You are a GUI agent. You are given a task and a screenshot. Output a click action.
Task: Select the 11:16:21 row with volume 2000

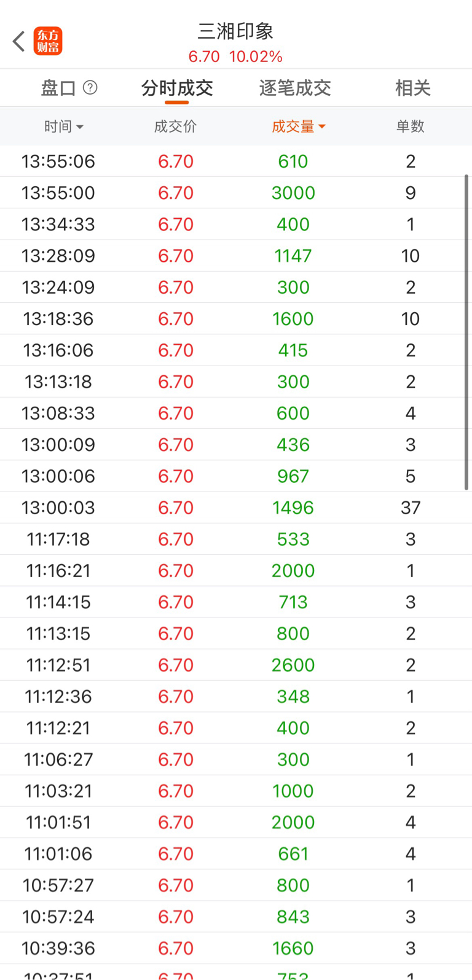pyautogui.click(x=236, y=570)
